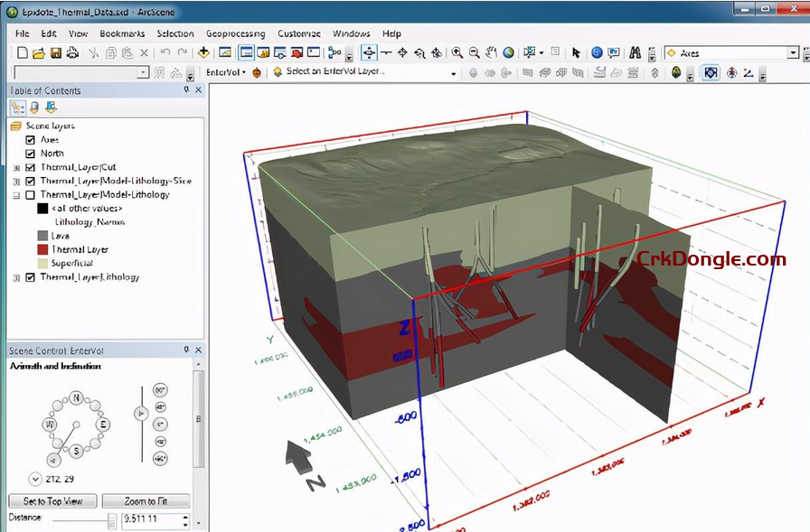The image size is (810, 532).
Task: Disable the North layer checkbox
Action: (x=30, y=154)
